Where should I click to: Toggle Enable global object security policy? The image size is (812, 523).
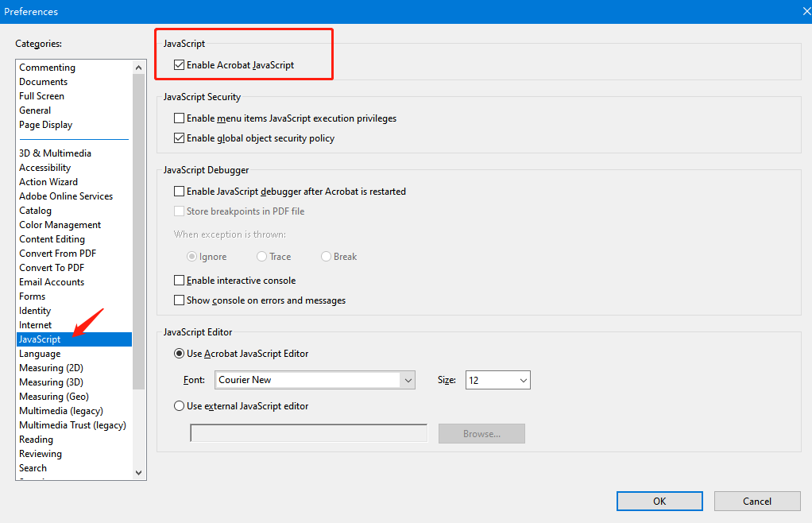(179, 138)
